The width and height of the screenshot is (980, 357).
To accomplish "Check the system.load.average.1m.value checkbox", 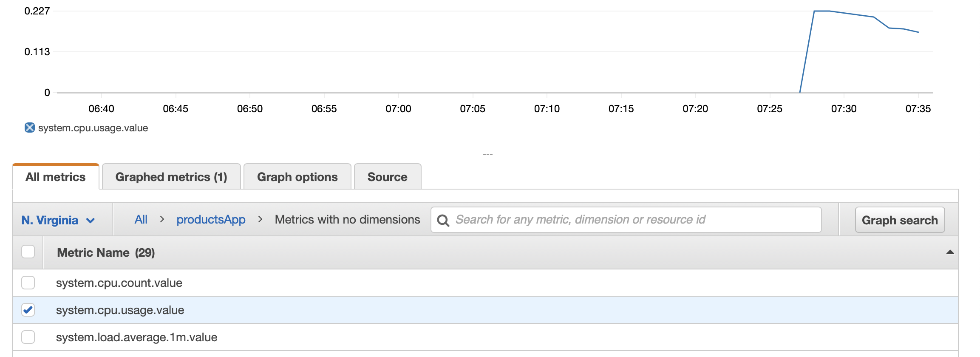I will [x=28, y=337].
